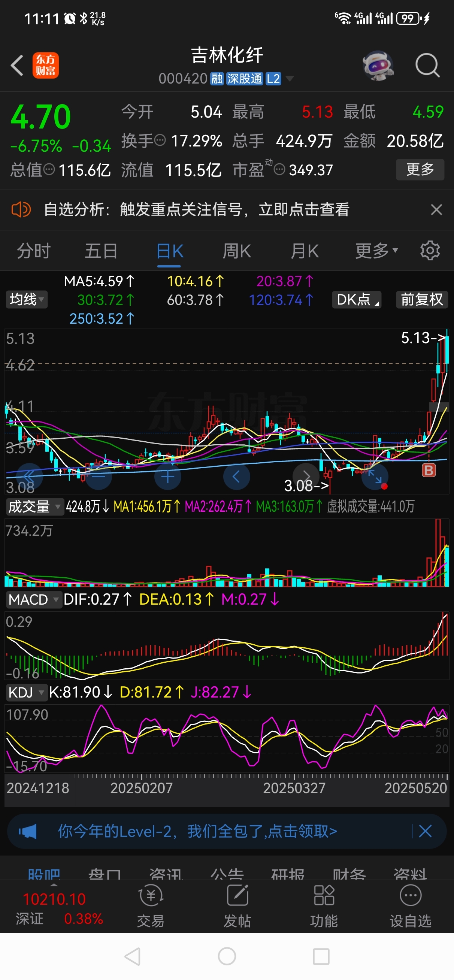Tap the 250:3.52 moving average label
Image resolution: width=454 pixels, height=980 pixels.
(102, 318)
